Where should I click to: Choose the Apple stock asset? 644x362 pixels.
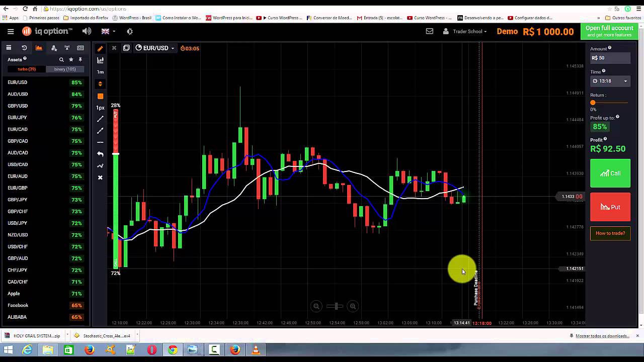pyautogui.click(x=45, y=294)
